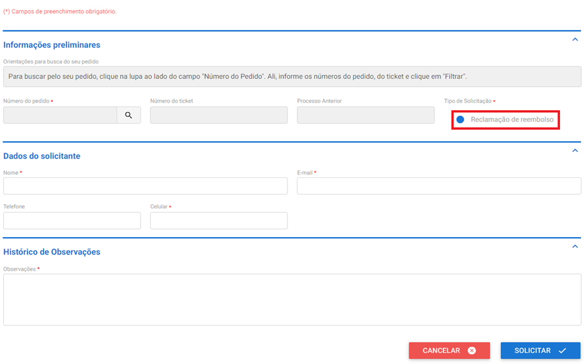The width and height of the screenshot is (588, 364).
Task: Click the magnifier search icon beside Número do pedido
Action: (129, 115)
